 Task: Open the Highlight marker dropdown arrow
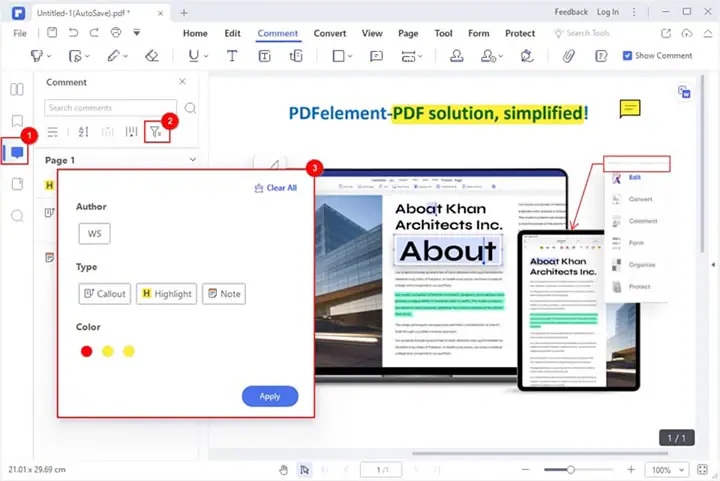49,56
